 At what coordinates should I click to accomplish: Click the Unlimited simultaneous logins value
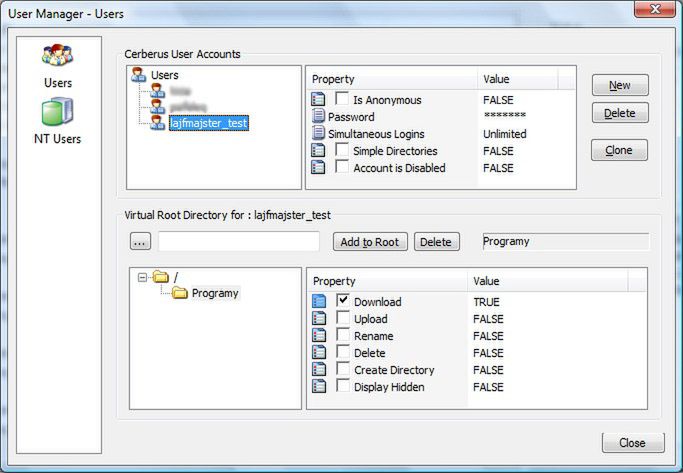504,134
